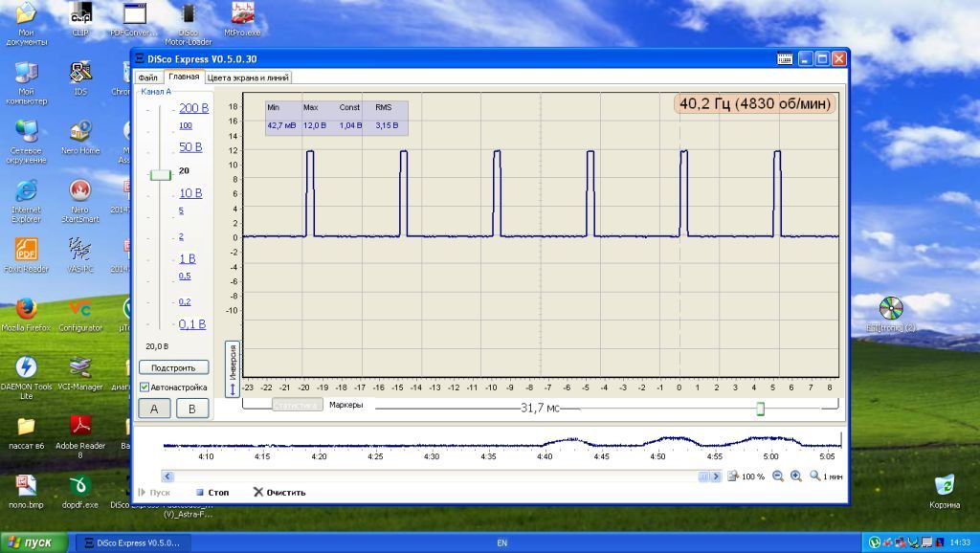
Task: Toggle the Инверсия vertical button
Action: [233, 369]
